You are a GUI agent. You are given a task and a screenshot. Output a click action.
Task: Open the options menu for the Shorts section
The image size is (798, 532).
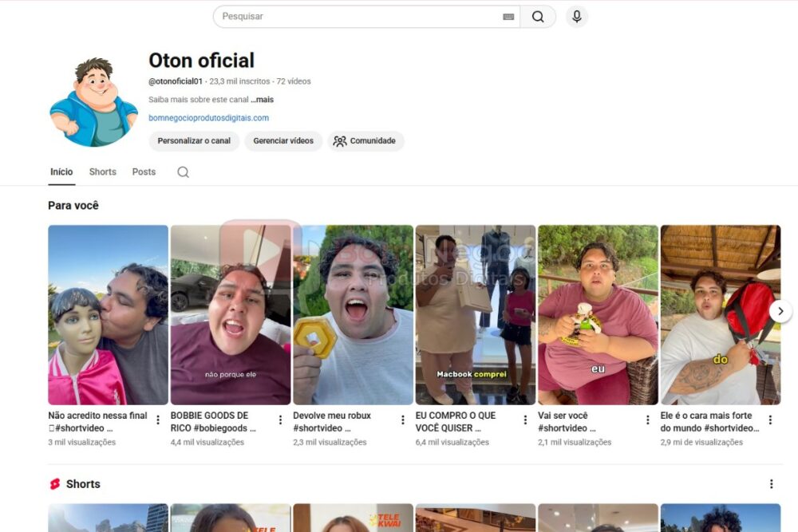[x=771, y=483]
